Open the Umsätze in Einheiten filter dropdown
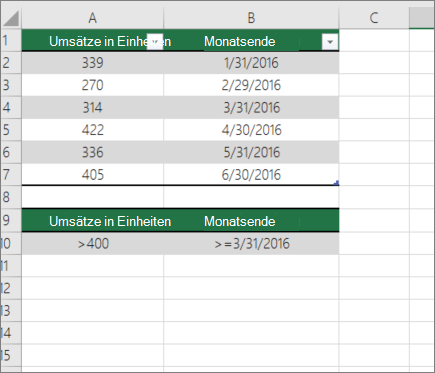435x373 pixels. pos(155,42)
